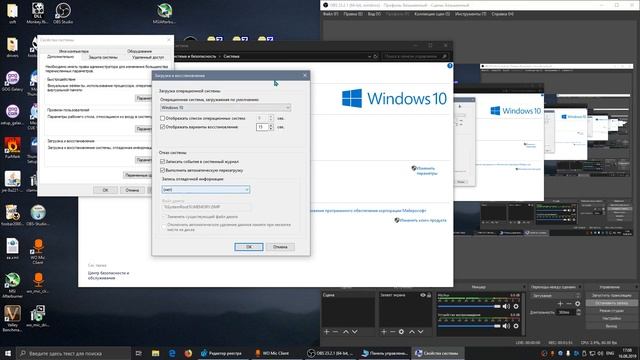
Task: Open Edge browser from the taskbar
Action: [172, 353]
